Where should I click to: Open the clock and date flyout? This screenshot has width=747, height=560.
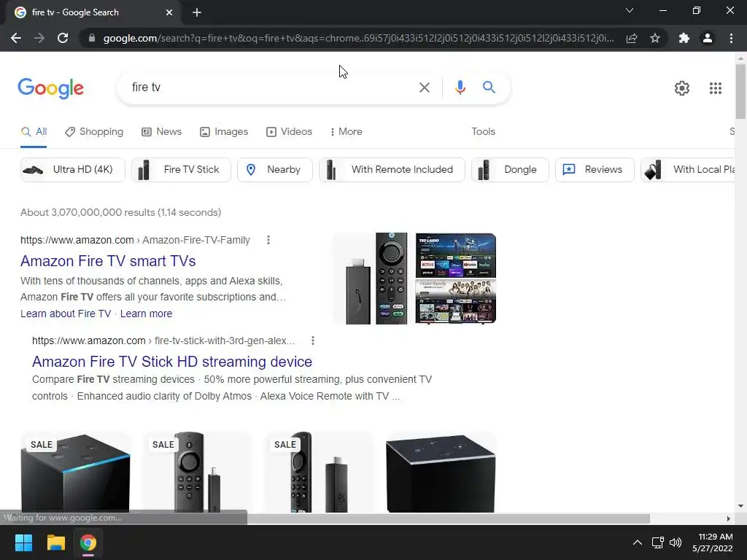712,542
